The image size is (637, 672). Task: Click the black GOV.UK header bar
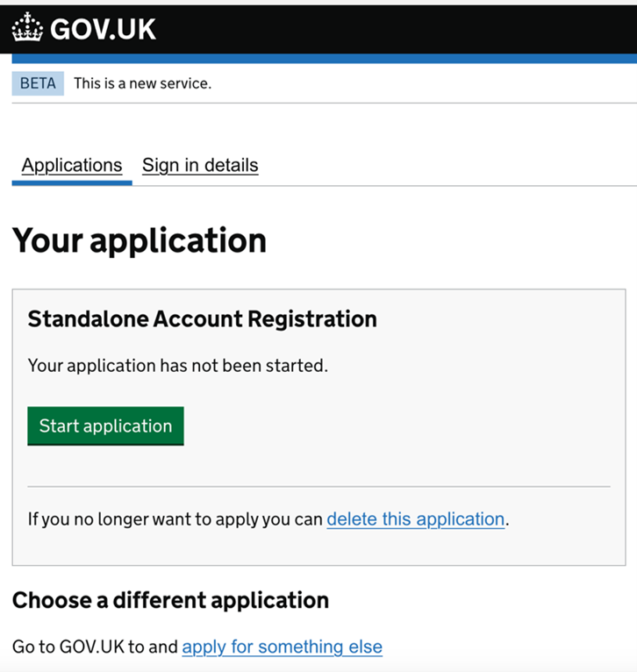click(395, 29)
